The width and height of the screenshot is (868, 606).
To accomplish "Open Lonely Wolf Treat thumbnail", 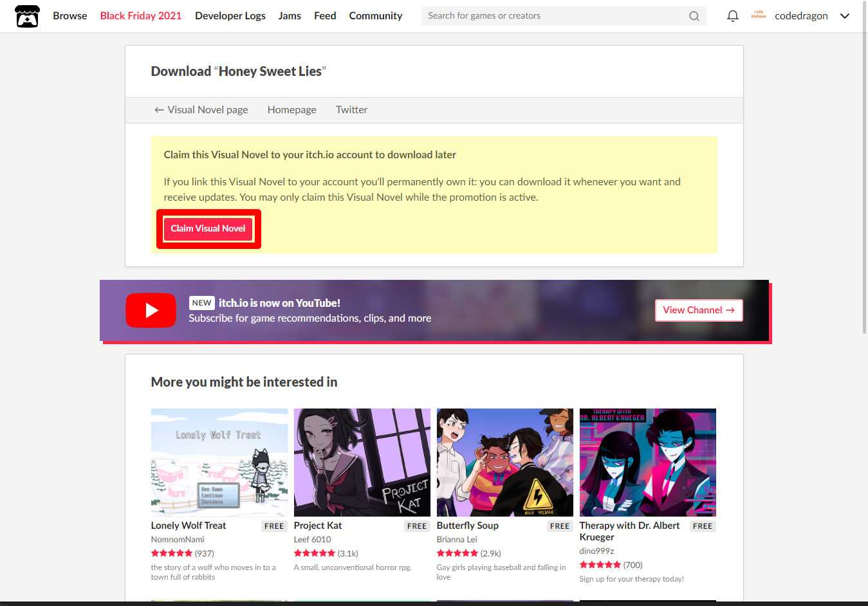I will (x=219, y=463).
